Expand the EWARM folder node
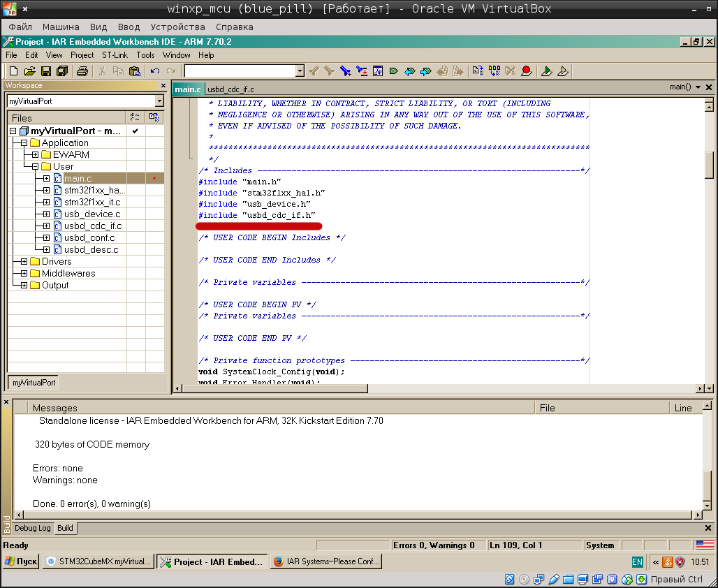Viewport: 718px width, 588px height. (x=35, y=155)
